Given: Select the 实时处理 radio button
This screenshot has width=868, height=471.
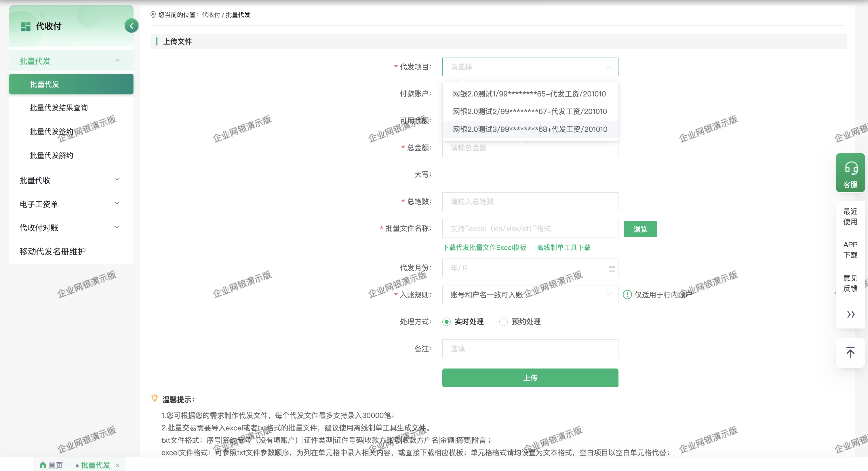Looking at the screenshot, I should pos(446,321).
